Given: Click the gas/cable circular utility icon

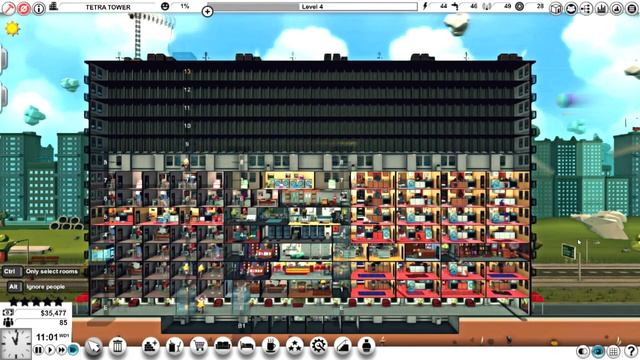Looking at the screenshot, I should 520,7.
